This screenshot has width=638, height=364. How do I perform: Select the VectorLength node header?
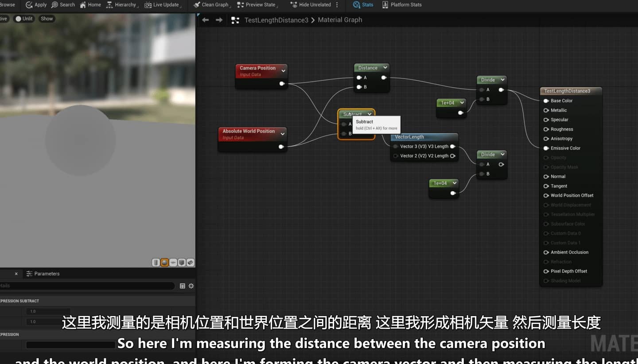tap(424, 137)
